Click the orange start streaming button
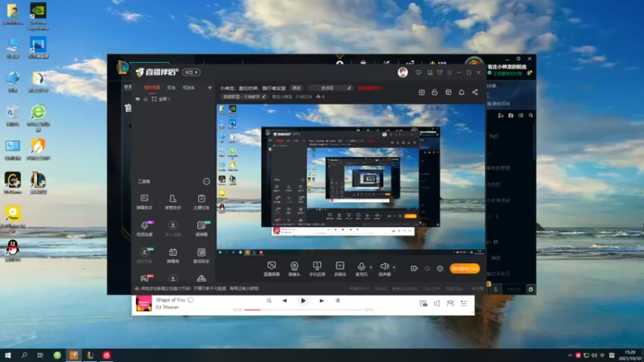This screenshot has height=362, width=644. pos(464,269)
